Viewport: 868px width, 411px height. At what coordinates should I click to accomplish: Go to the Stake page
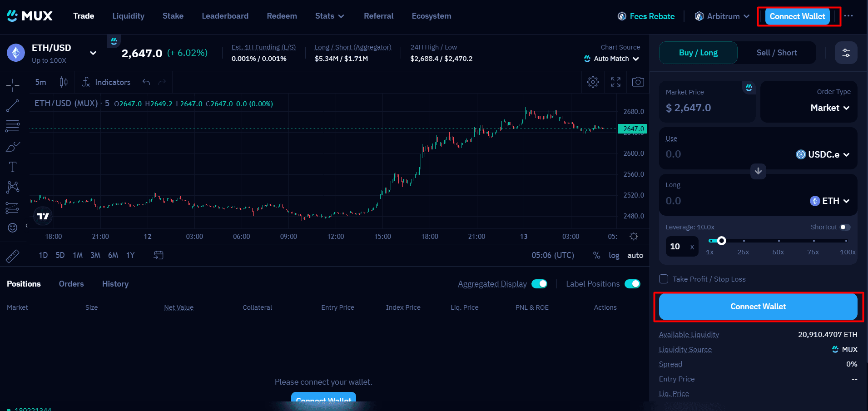tap(173, 16)
